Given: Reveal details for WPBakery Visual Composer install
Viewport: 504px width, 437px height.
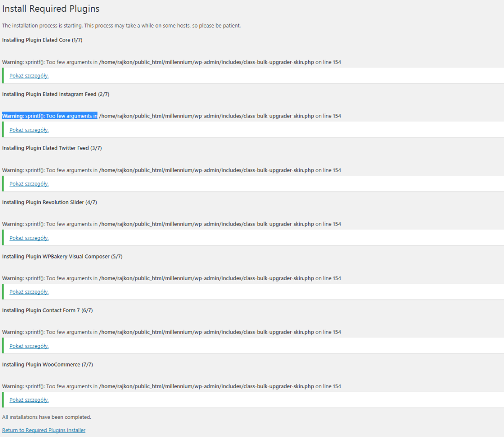Looking at the screenshot, I should (x=29, y=291).
